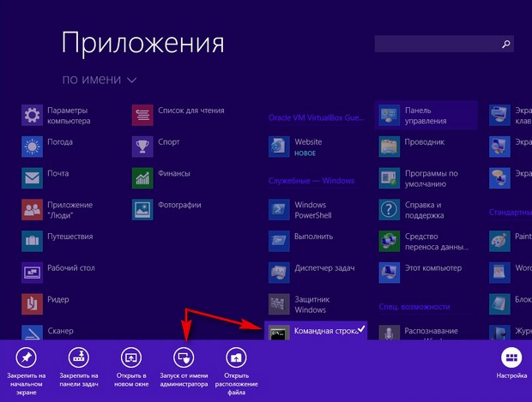This screenshot has height=402, width=532.
Task: Click the 'Диспетчер задач' label text
Action: click(324, 267)
